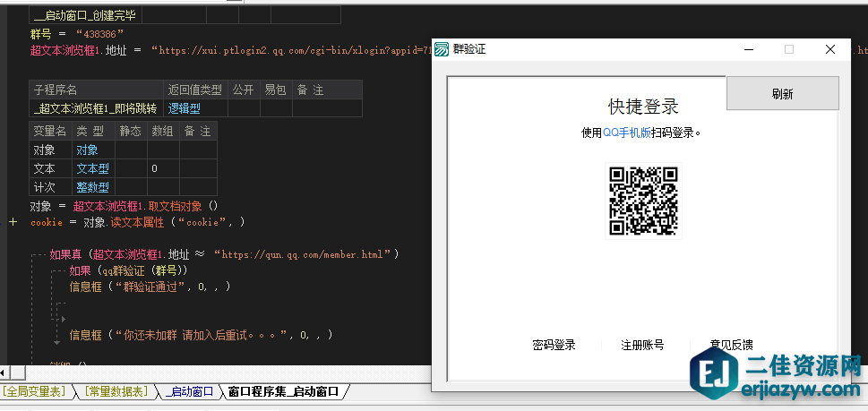This screenshot has height=411, width=868.
Task: Click the 信息框 "群验证通过" line
Action: coord(150,287)
